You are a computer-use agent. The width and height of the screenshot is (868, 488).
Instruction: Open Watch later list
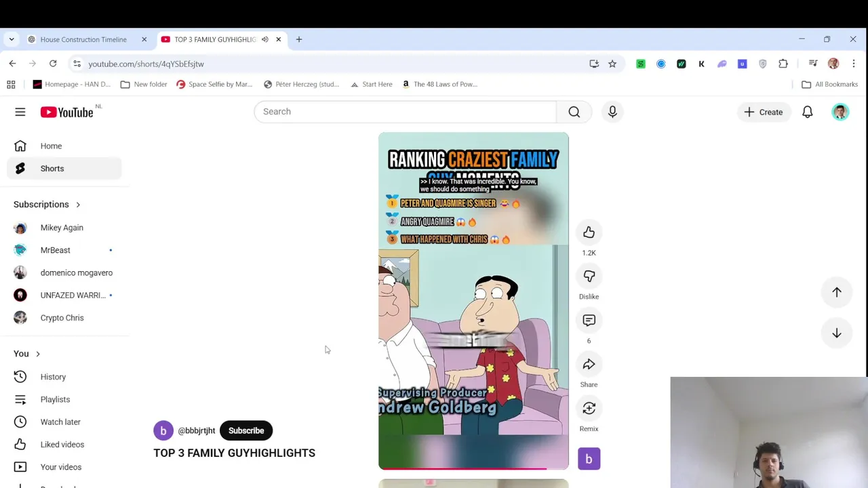[64, 422]
